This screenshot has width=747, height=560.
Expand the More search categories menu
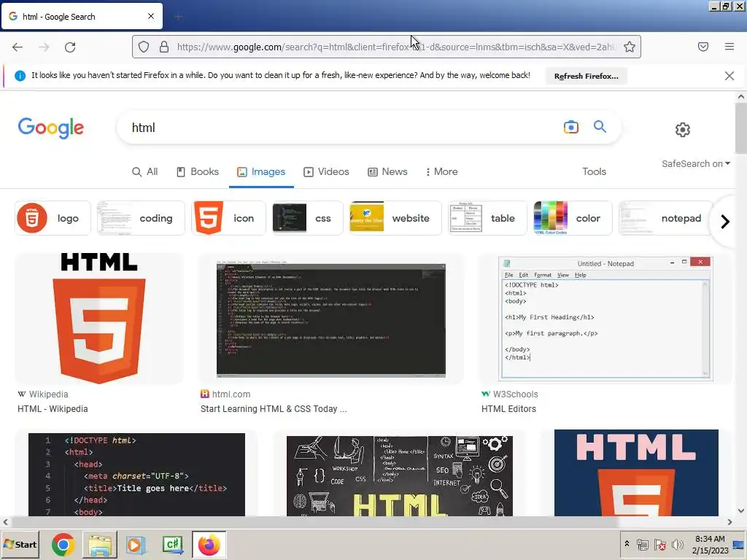pos(441,171)
